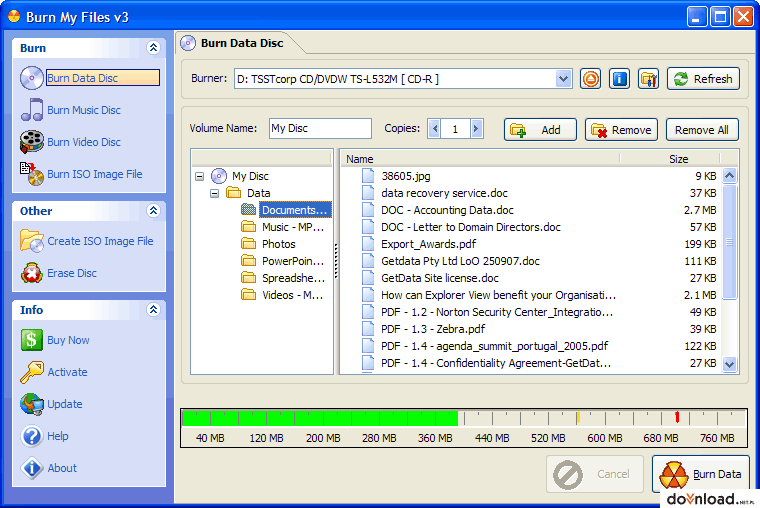Viewport: 760px width, 508px height.
Task: Click the Refresh button
Action: coord(703,79)
